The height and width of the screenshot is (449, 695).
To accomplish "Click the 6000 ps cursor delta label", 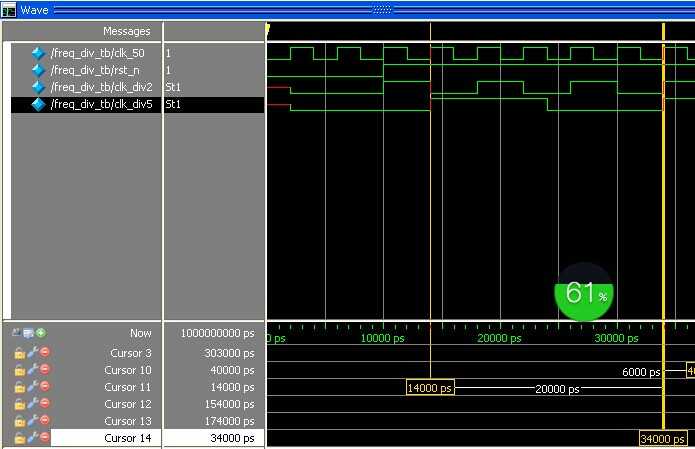I will 641,372.
